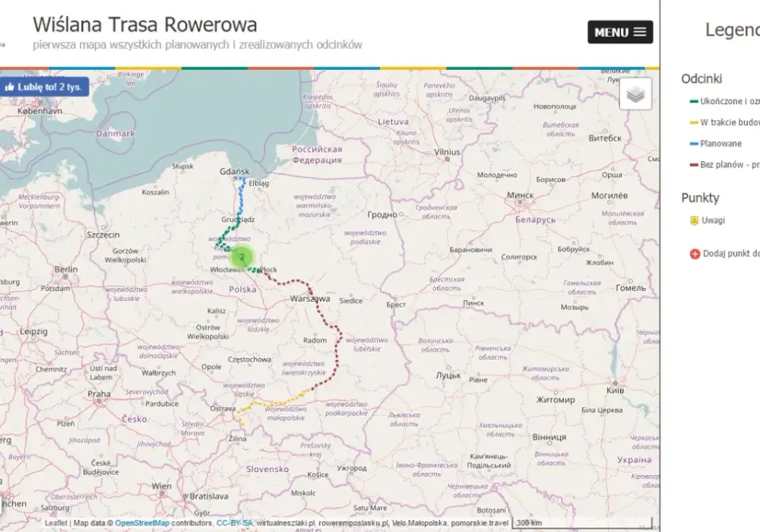
Task: Click the Leaflet attribution link
Action: [x=55, y=523]
